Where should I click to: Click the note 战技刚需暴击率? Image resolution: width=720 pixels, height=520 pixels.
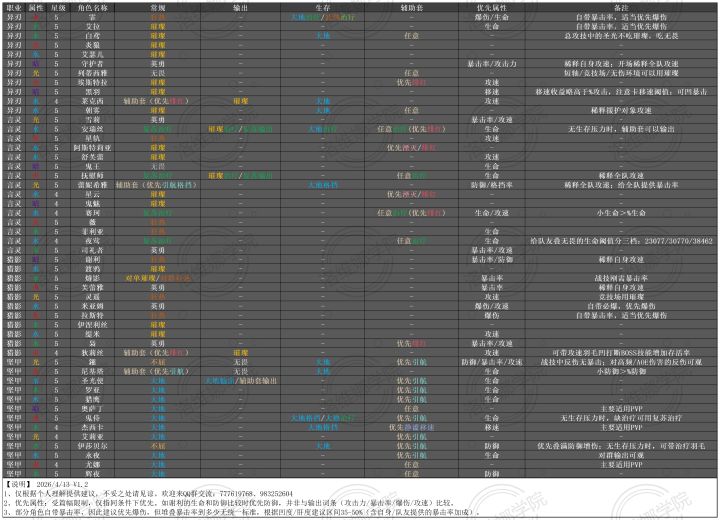coord(621,278)
